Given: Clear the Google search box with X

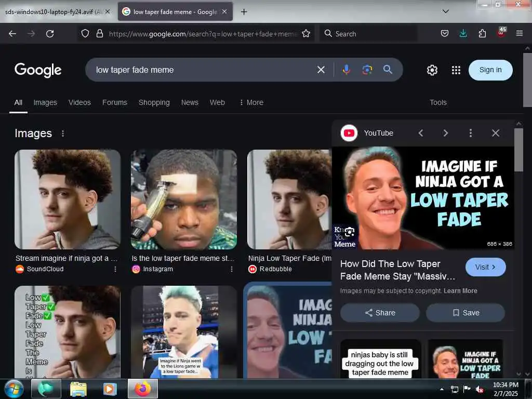Looking at the screenshot, I should (321, 70).
